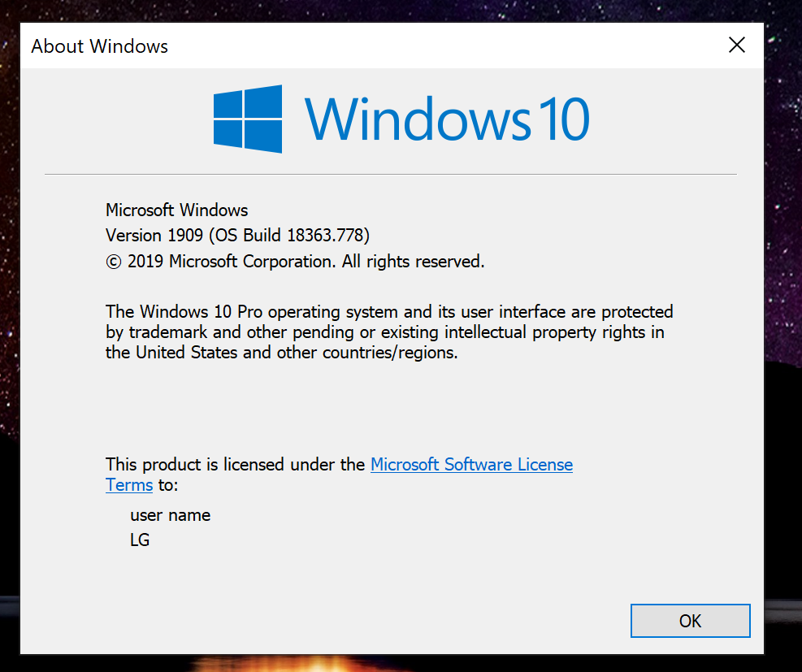The width and height of the screenshot is (802, 672).
Task: Open the Microsoft Software License link
Action: pos(471,464)
